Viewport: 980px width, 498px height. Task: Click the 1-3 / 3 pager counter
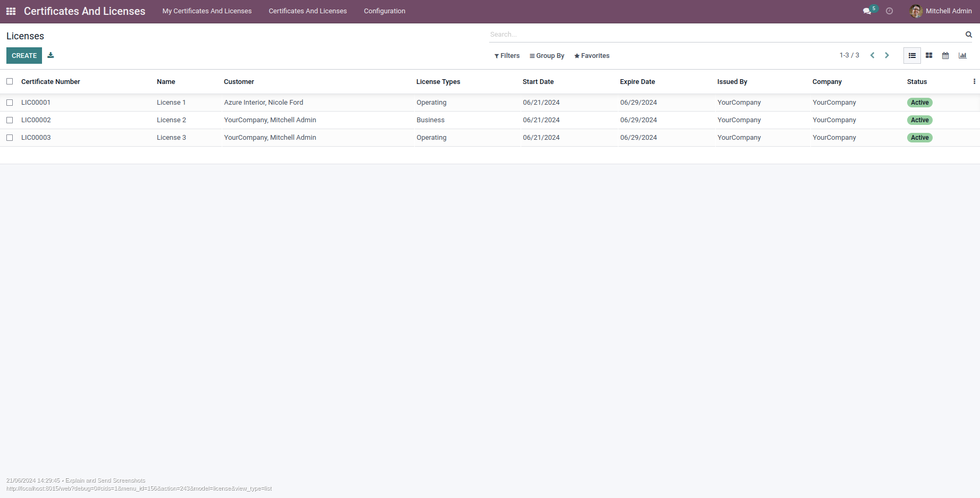849,55
